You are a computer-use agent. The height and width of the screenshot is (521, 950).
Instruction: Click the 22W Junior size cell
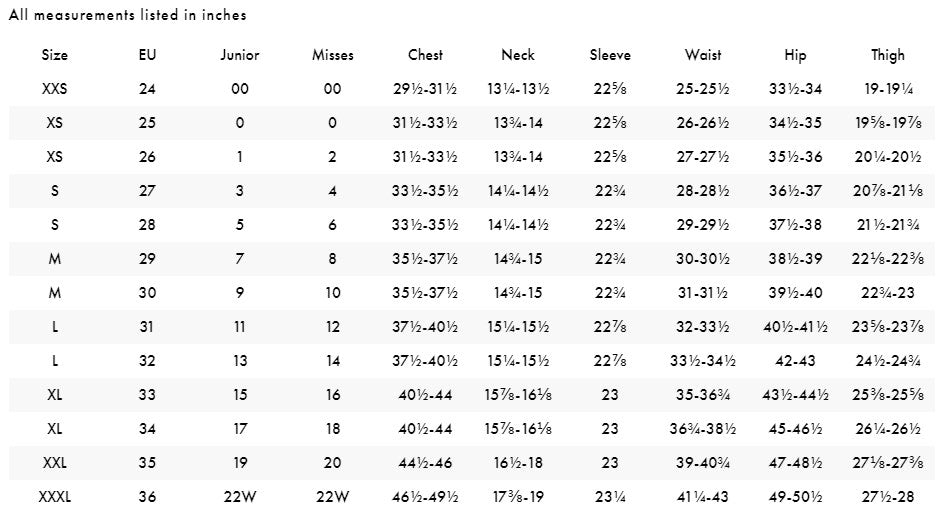tap(240, 497)
